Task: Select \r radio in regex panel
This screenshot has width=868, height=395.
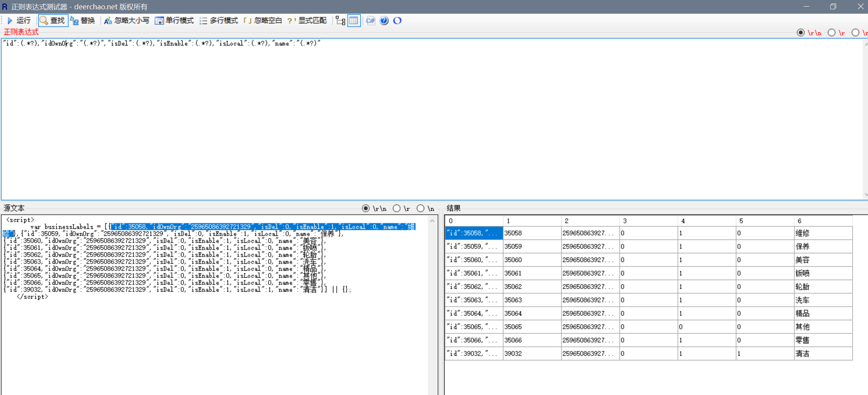Action: [836, 33]
